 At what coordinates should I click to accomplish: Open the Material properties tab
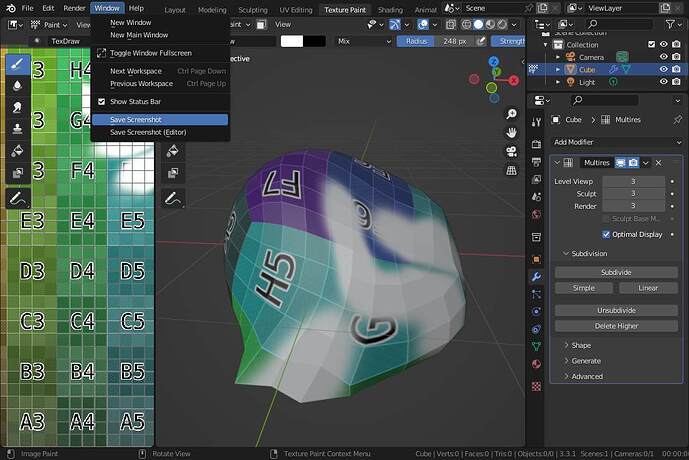tap(536, 364)
